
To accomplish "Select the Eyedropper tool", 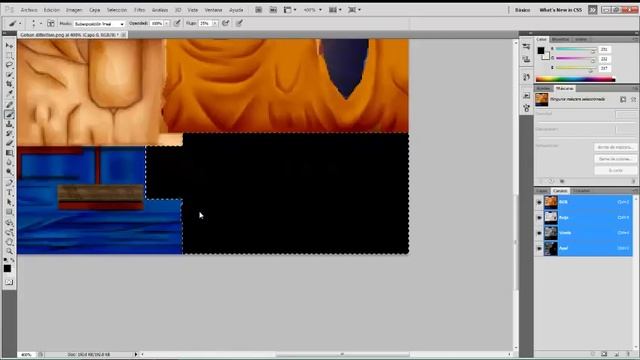I will (x=9, y=94).
